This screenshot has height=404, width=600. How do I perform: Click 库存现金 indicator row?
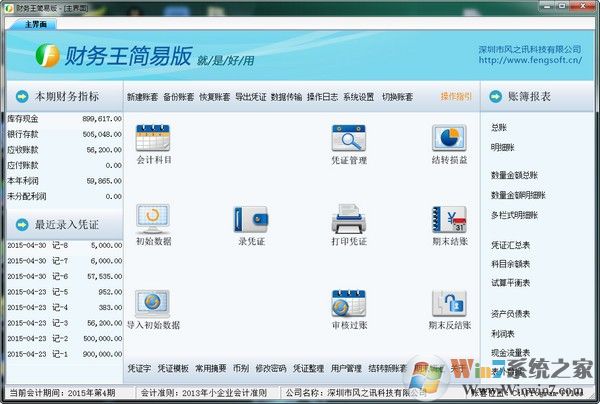point(65,119)
